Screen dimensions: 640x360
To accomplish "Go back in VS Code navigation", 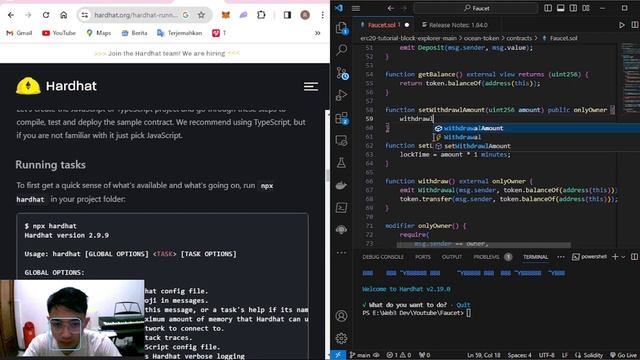I will (x=391, y=8).
